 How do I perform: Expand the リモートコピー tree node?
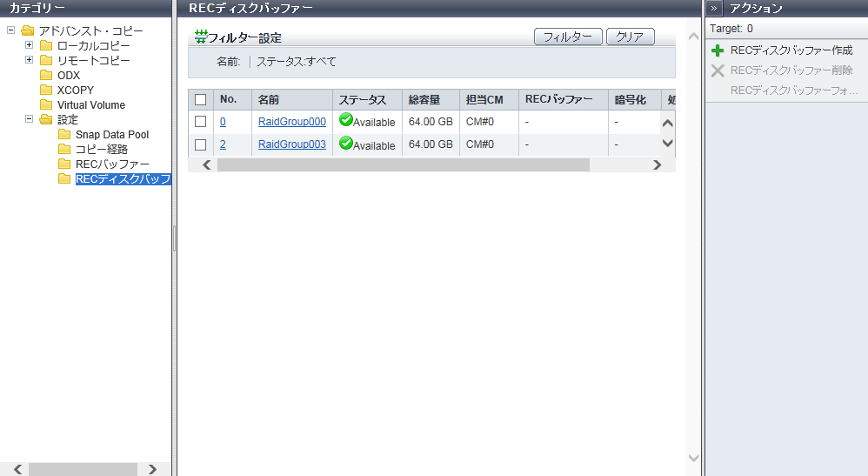click(29, 60)
